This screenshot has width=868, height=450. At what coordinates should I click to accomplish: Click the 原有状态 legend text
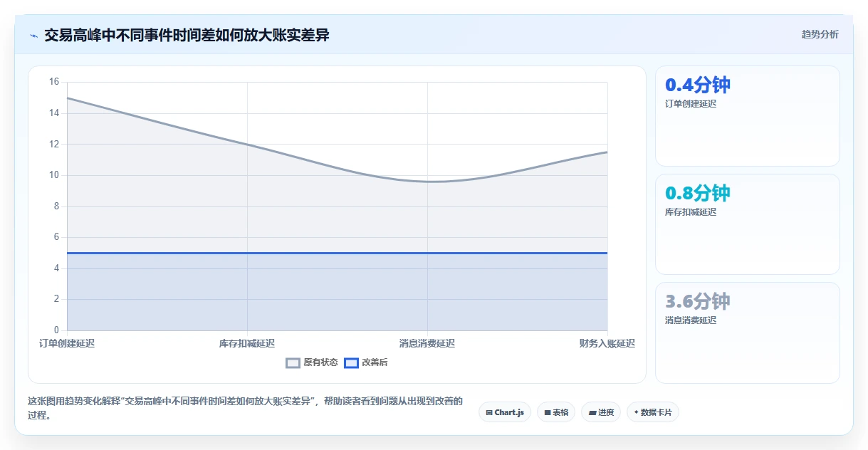tap(320, 362)
